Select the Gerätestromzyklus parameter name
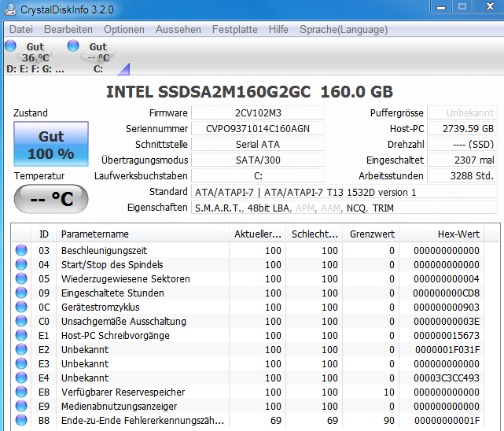Image resolution: width=504 pixels, height=431 pixels. tap(101, 307)
